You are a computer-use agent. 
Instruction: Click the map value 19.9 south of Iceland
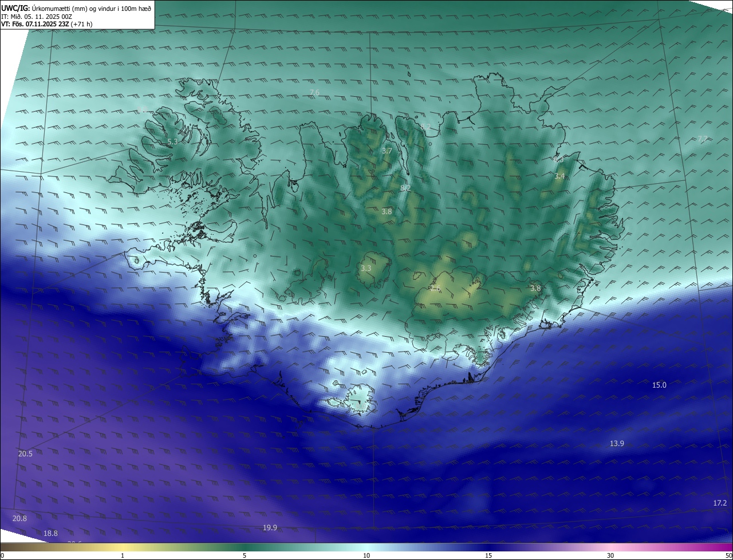pos(270,528)
